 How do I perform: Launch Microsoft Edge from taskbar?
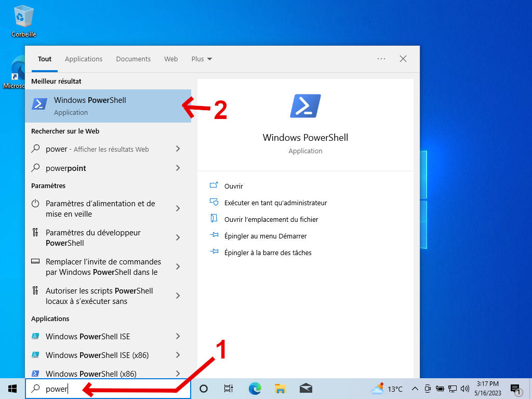tap(255, 389)
